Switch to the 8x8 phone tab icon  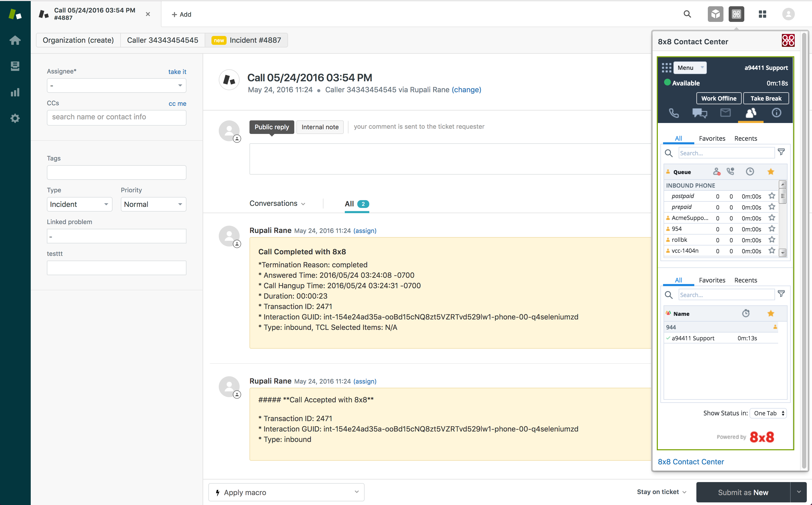click(x=674, y=113)
